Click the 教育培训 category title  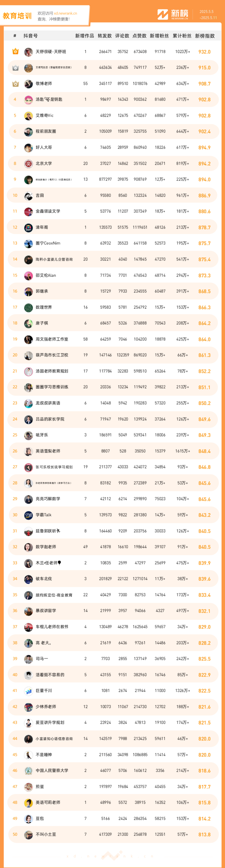(17, 16)
